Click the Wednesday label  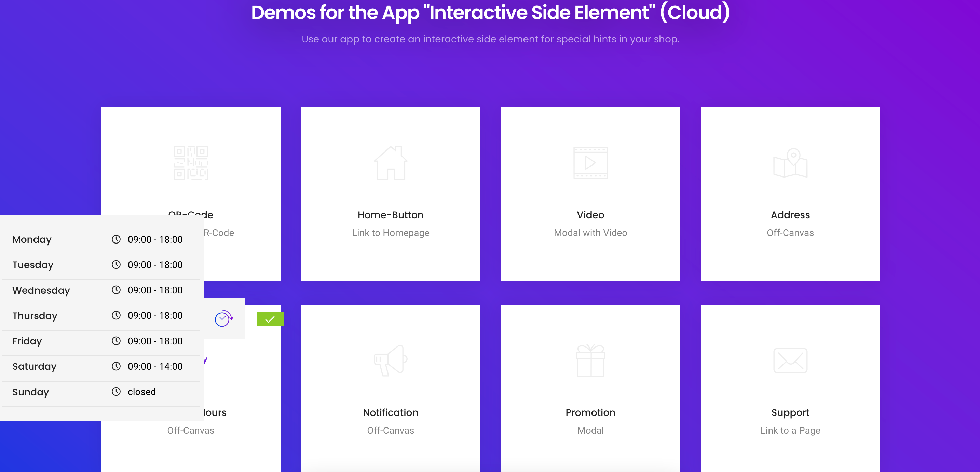(41, 290)
